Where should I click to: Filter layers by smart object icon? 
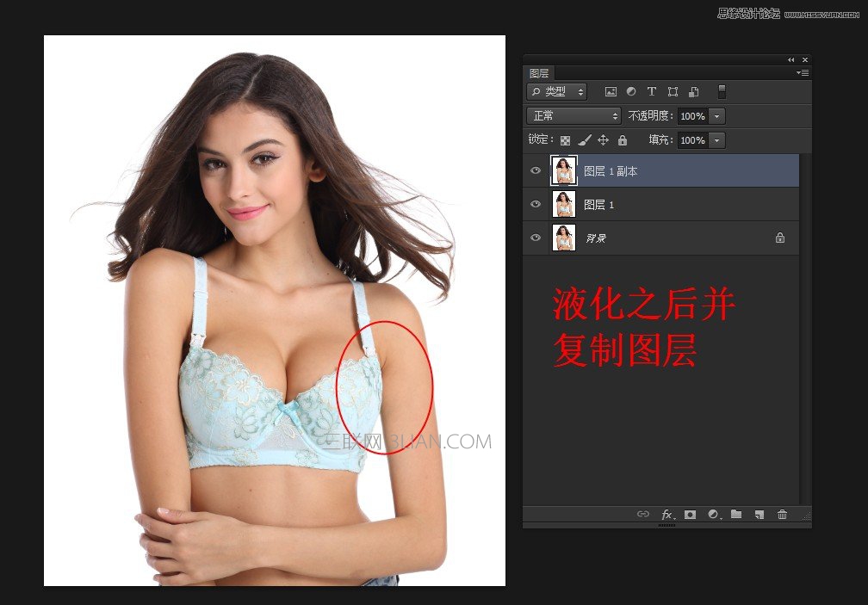point(694,92)
